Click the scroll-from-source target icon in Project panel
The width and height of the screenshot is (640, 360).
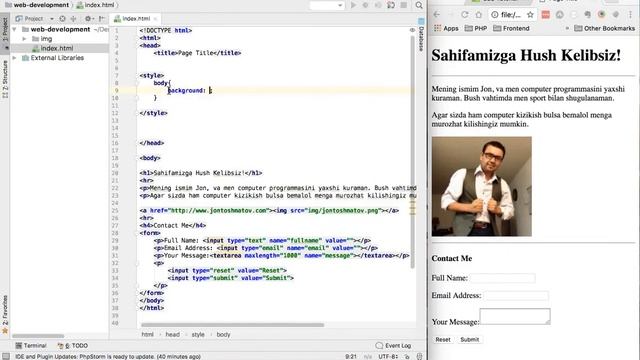[62, 18]
